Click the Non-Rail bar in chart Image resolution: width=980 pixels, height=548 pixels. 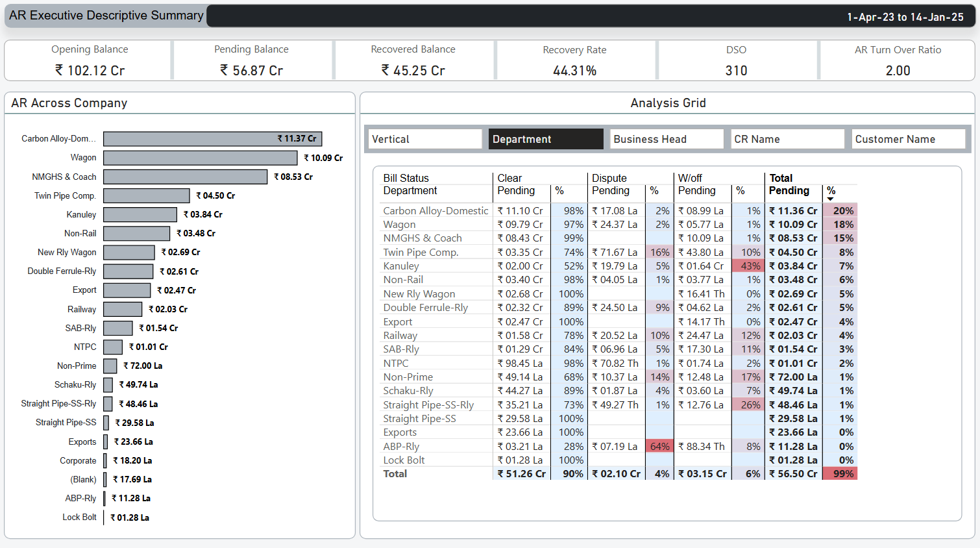click(137, 233)
